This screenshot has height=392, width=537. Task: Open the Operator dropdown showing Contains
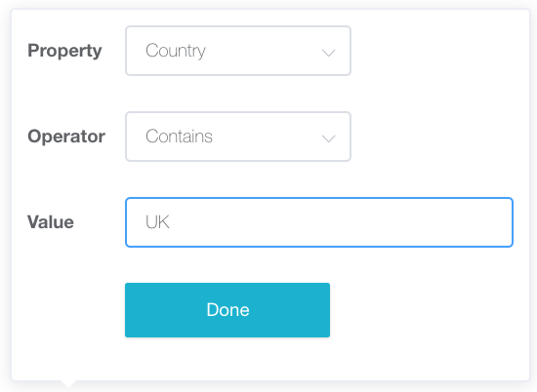(238, 137)
